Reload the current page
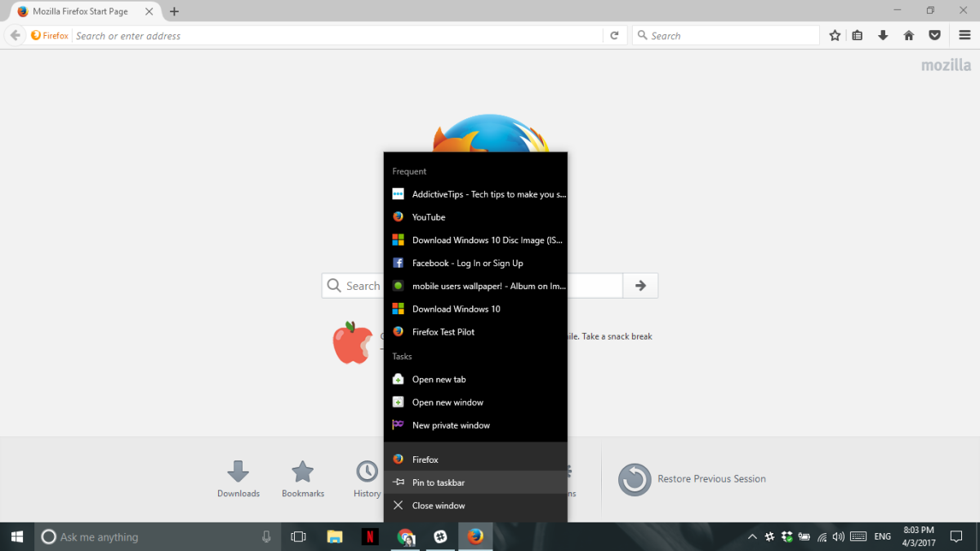 615,35
